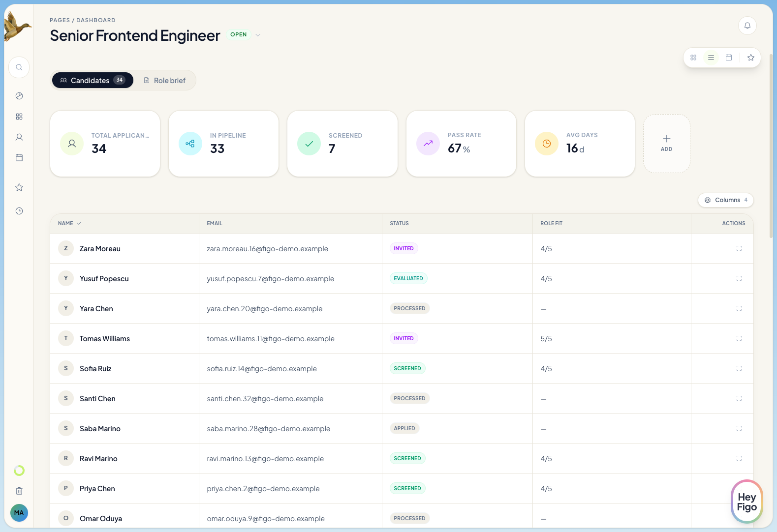Select the Candidates tab

coord(93,80)
